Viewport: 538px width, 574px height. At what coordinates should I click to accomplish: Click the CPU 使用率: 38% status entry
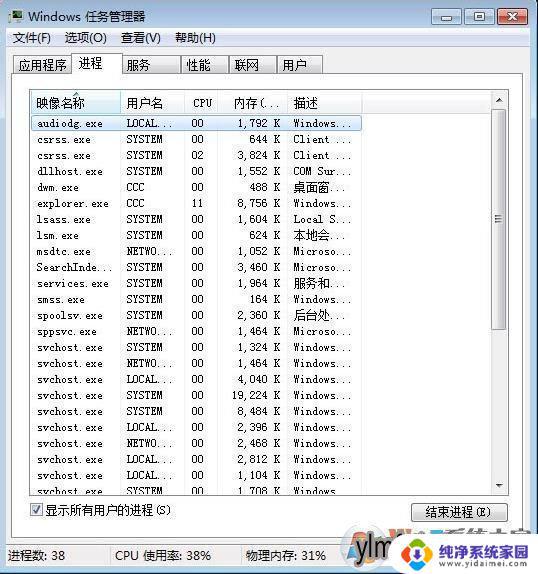[163, 556]
